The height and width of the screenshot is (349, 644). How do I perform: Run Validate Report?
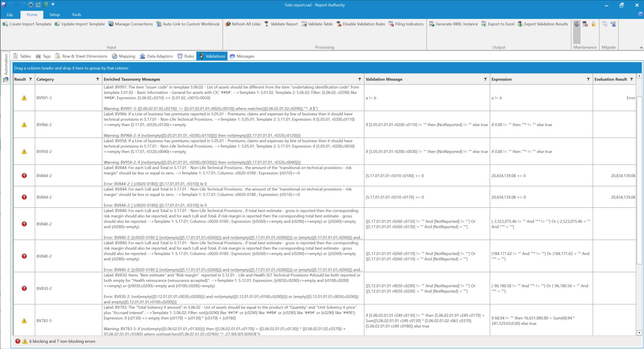(281, 24)
